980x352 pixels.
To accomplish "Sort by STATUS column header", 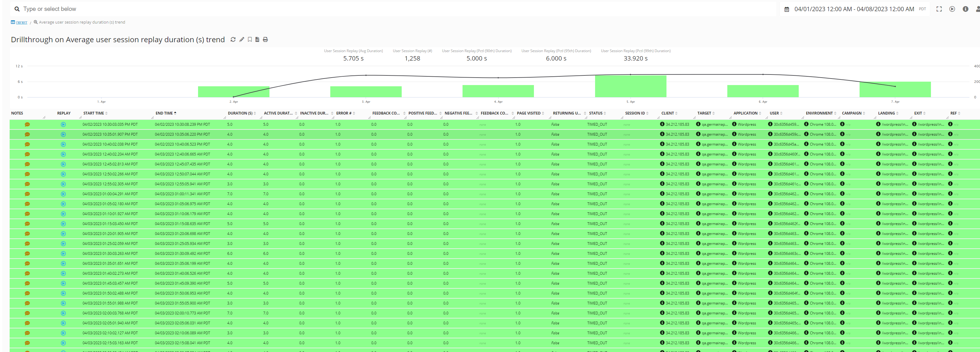I will click(596, 113).
